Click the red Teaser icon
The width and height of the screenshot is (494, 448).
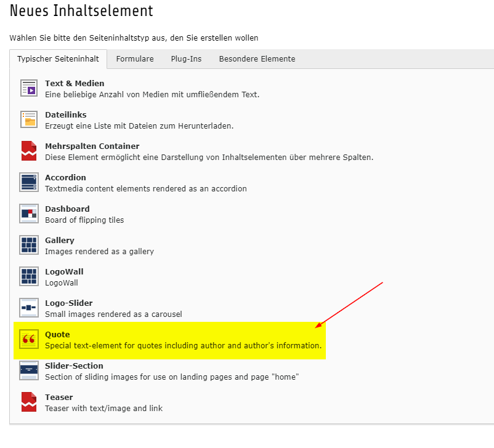point(29,402)
